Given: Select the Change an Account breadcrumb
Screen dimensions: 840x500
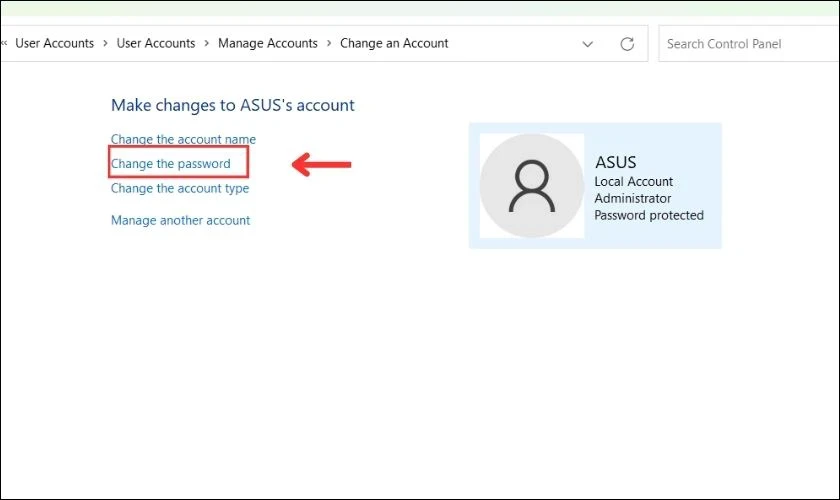Looking at the screenshot, I should tap(394, 43).
